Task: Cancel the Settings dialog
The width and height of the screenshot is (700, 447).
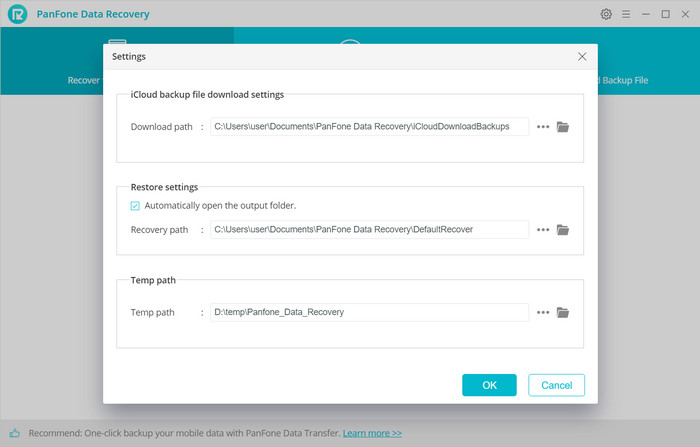Action: point(556,385)
